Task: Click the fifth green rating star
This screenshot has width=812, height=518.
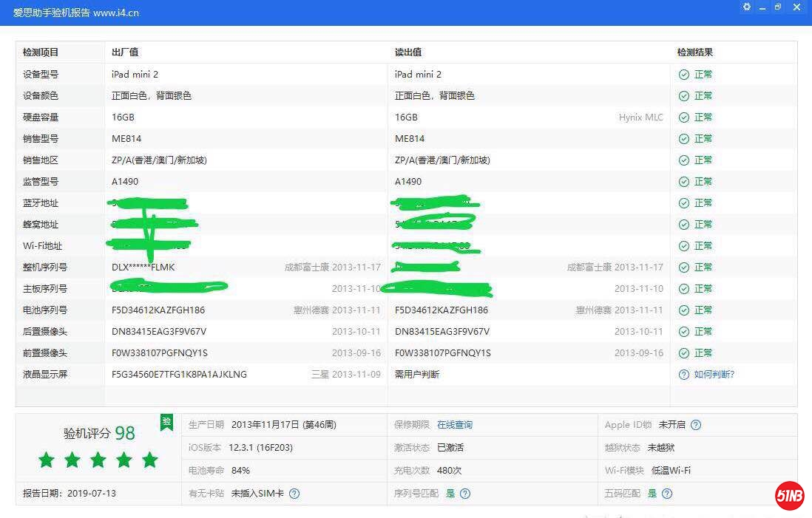Action: (150, 460)
